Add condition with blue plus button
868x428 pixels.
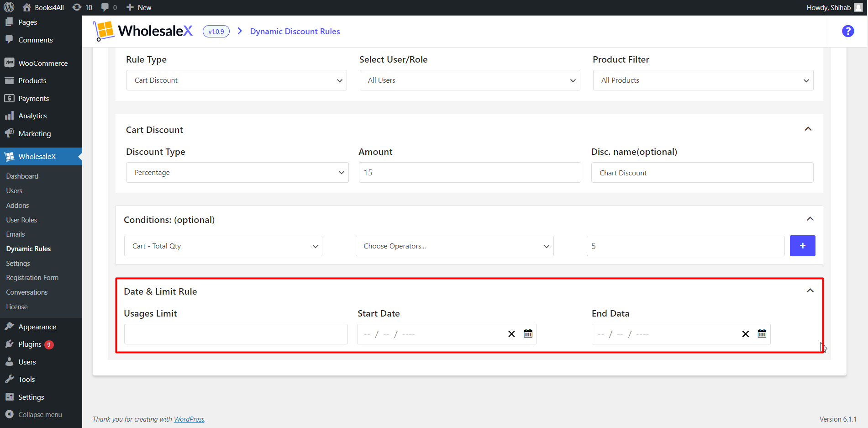click(802, 246)
